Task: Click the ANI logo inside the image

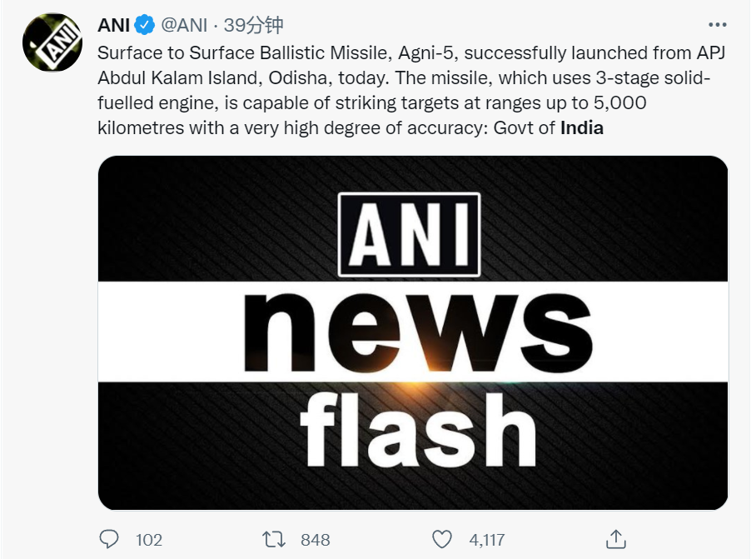Action: pyautogui.click(x=409, y=235)
